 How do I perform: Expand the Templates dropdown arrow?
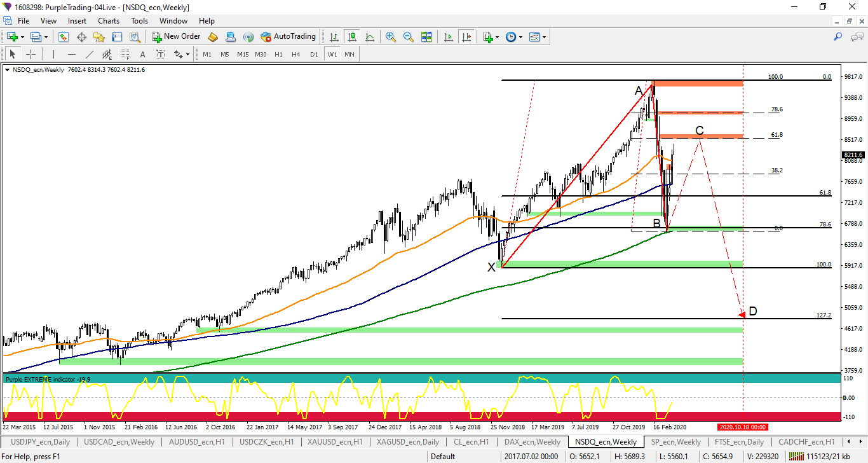click(x=544, y=37)
